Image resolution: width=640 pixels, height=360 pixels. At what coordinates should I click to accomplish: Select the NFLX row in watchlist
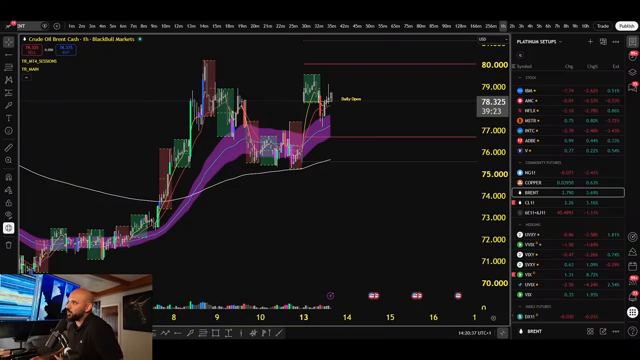568,111
